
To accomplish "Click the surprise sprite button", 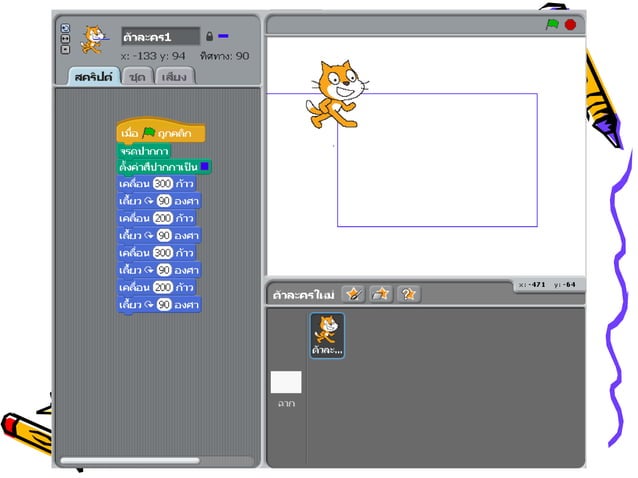I will (409, 294).
